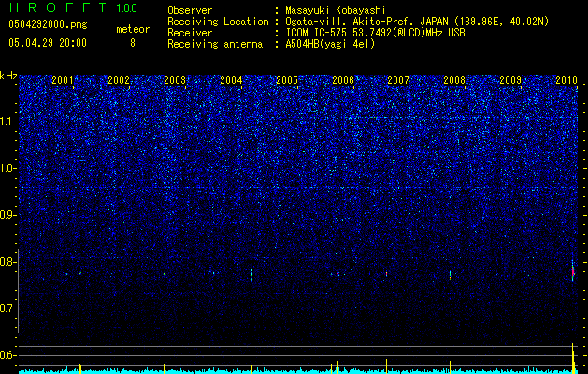Click the time axis label 2001
Image resolution: width=588 pixels, height=374 pixels.
(x=63, y=79)
